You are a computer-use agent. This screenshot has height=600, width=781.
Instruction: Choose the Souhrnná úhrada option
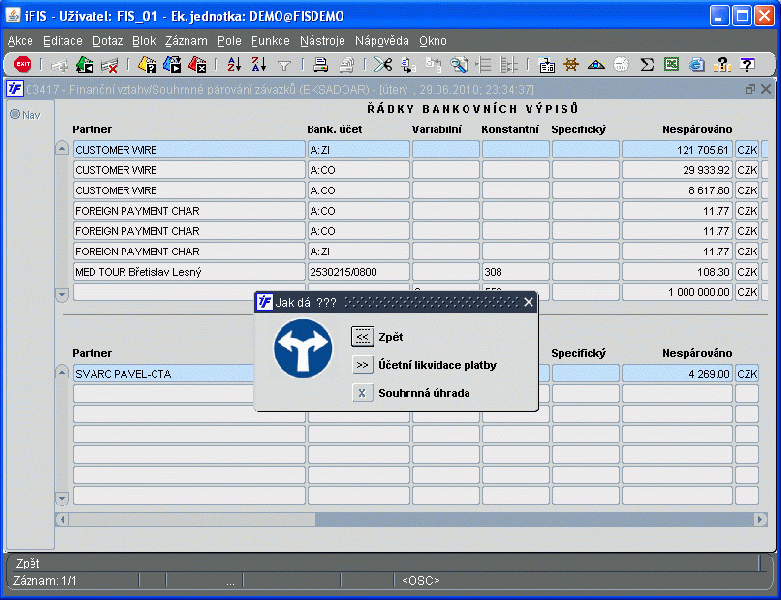363,393
